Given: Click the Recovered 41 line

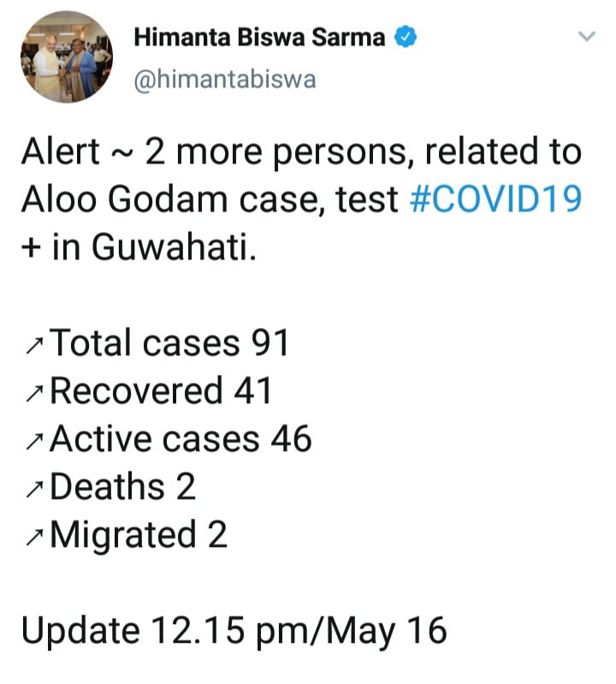Looking at the screenshot, I should [x=161, y=391].
